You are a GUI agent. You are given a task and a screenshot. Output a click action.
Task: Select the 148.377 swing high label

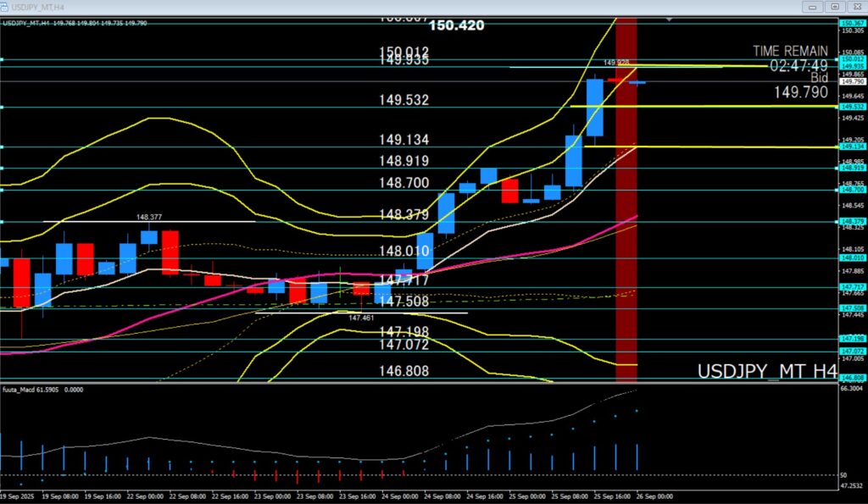pos(149,217)
